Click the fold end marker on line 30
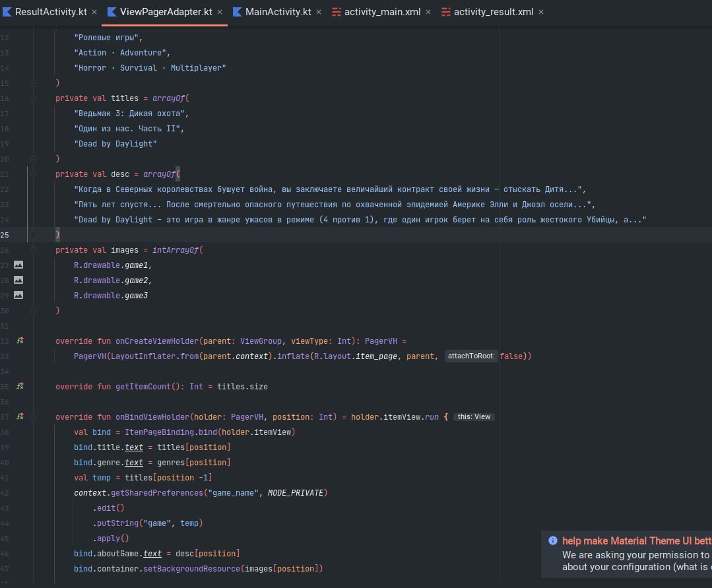Image resolution: width=712 pixels, height=588 pixels. (x=33, y=311)
